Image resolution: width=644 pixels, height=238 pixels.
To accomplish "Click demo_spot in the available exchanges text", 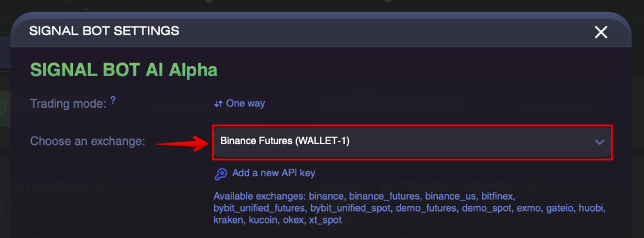I will [x=487, y=208].
